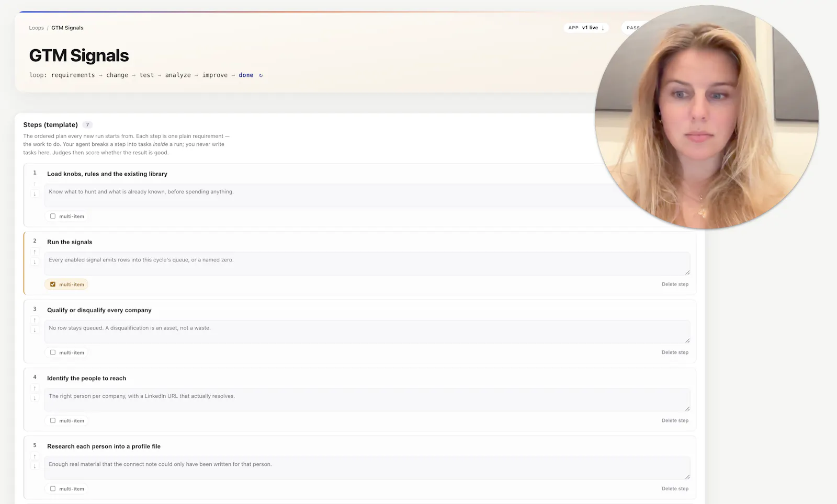Click the up arrow of step 1

coord(35,184)
